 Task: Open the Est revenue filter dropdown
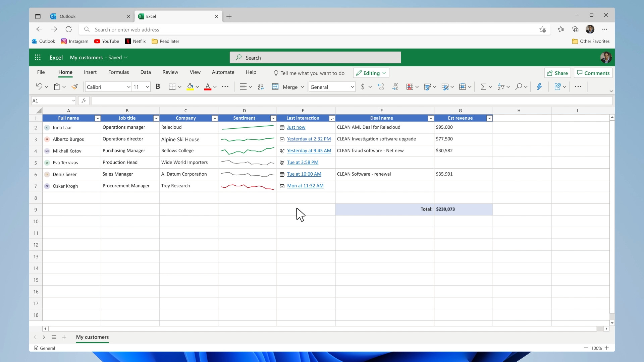click(x=489, y=118)
